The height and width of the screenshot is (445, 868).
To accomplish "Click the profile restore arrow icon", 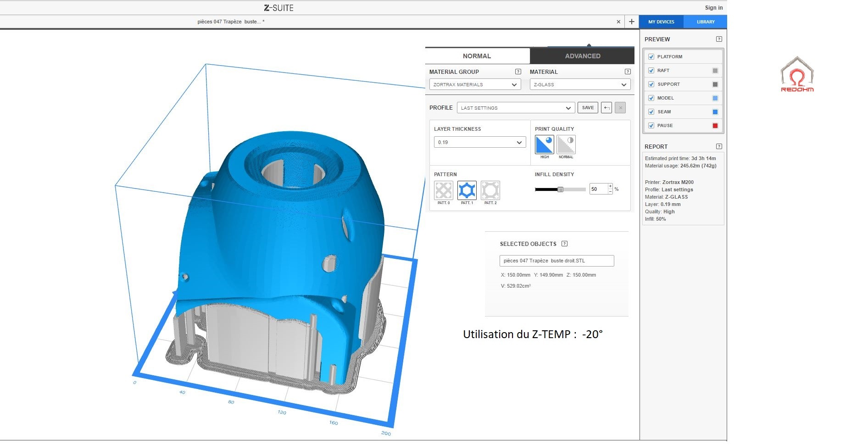I will click(x=606, y=108).
